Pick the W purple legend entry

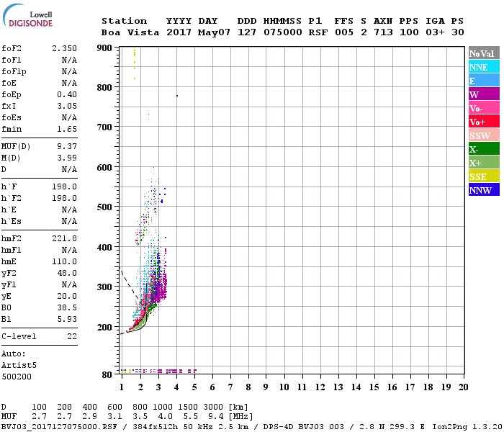coord(484,94)
